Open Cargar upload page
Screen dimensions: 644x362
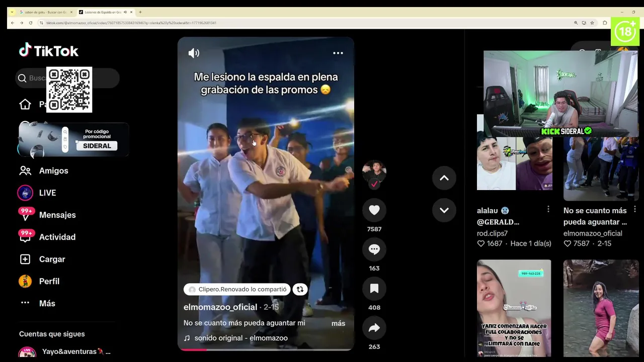coord(52,259)
